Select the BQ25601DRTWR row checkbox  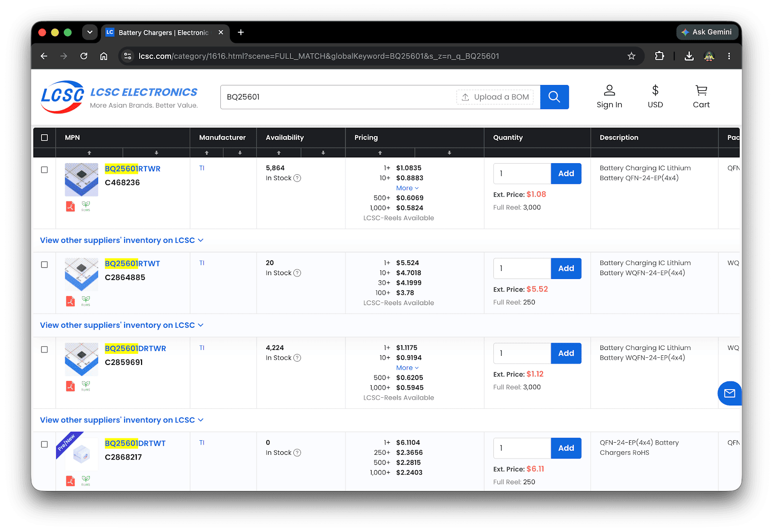[44, 350]
